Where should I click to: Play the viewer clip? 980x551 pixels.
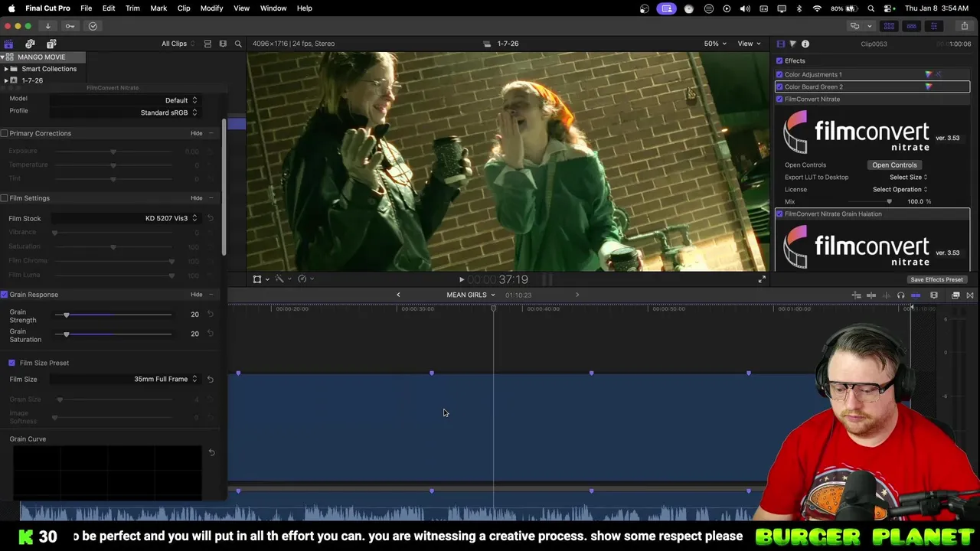click(x=461, y=280)
